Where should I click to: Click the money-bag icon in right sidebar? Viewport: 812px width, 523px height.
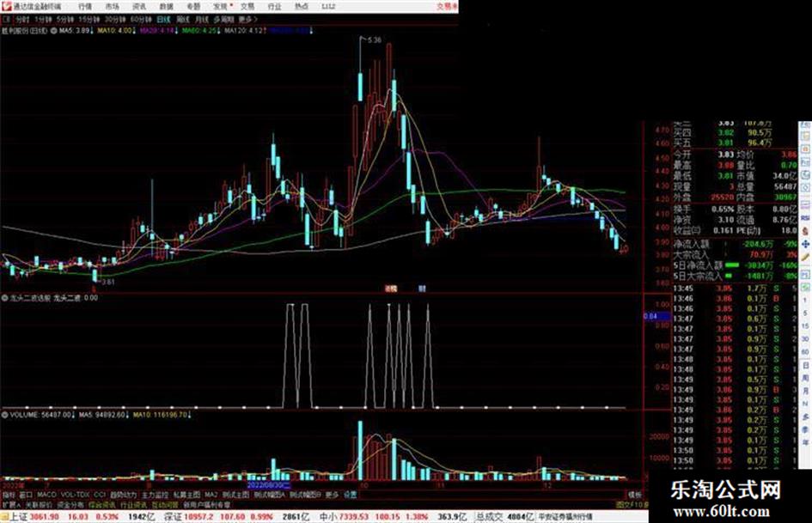point(805,230)
